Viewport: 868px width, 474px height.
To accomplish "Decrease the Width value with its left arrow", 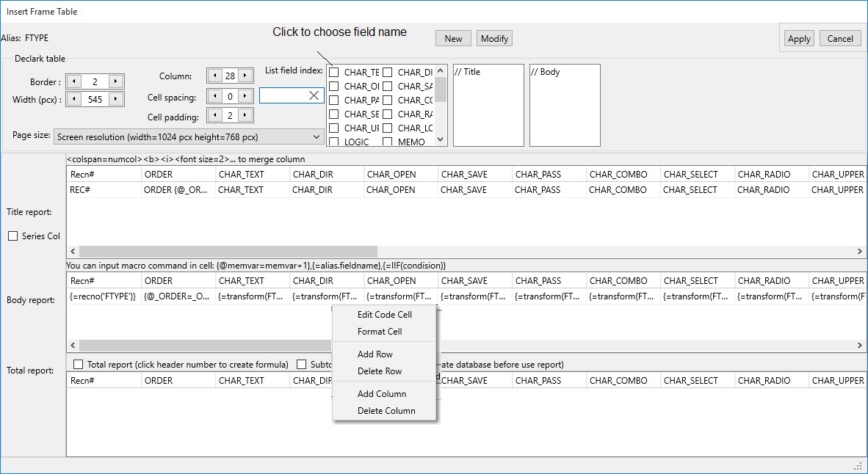I will click(73, 100).
